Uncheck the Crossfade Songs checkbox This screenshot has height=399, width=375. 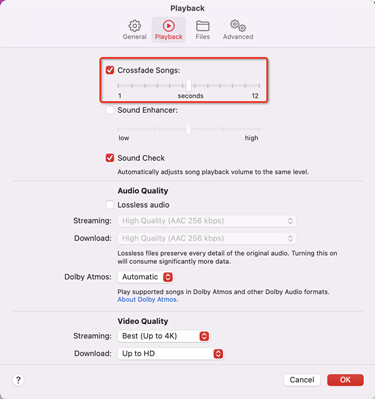[x=110, y=70]
